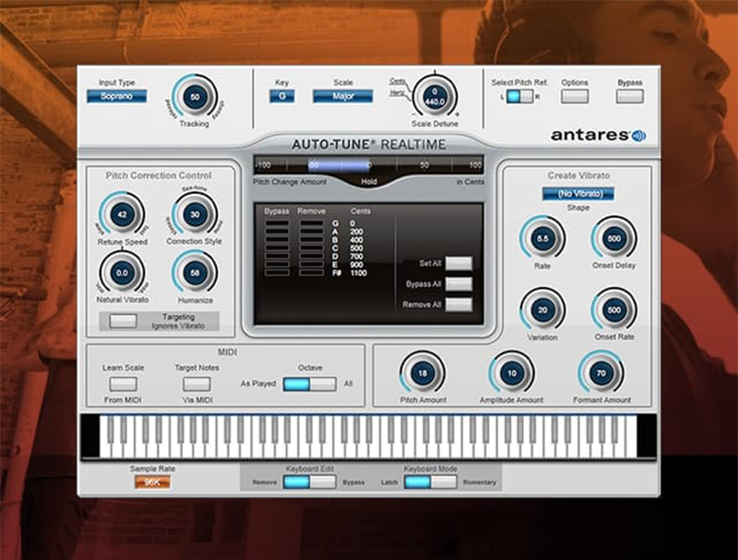The width and height of the screenshot is (738, 560).
Task: Toggle the Octave As Played/All switch
Action: pyautogui.click(x=310, y=384)
